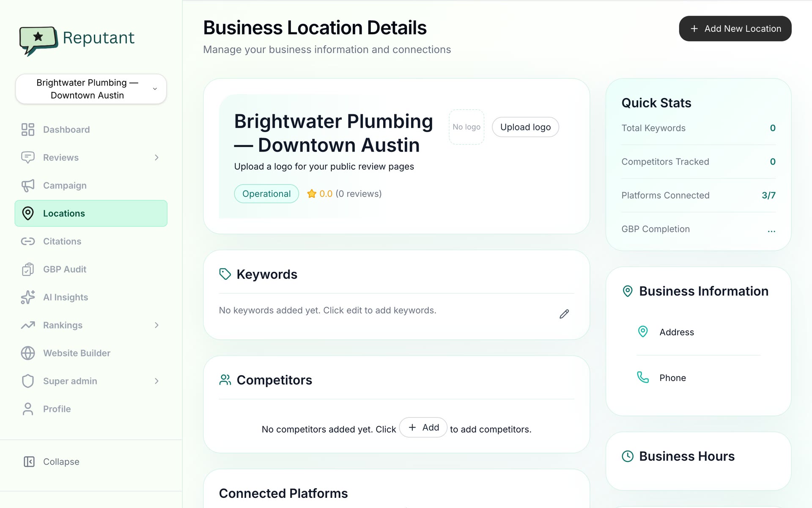Click the yellow rating star icon
The width and height of the screenshot is (812, 508).
312,193
